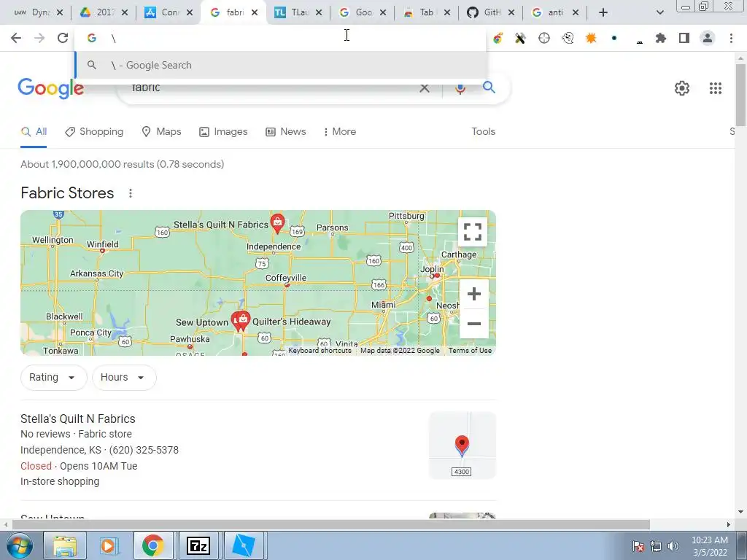
Task: Select the \ - Google Search suggestion
Action: pos(281,65)
